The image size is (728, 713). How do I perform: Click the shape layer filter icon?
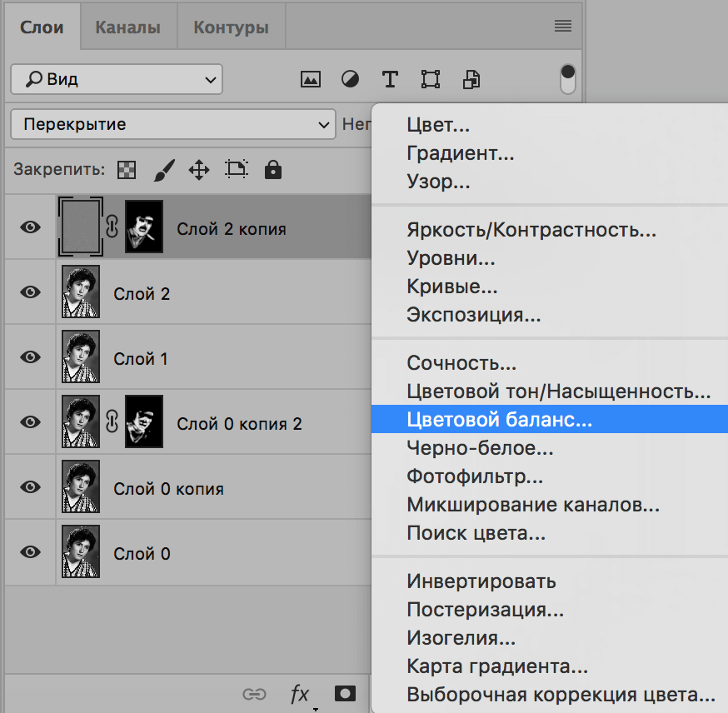point(431,80)
